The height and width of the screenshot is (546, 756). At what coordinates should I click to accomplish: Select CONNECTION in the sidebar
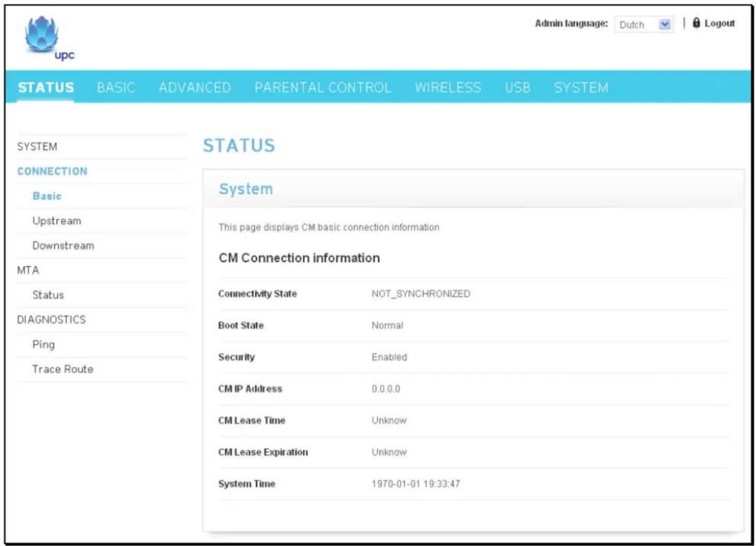click(x=52, y=171)
